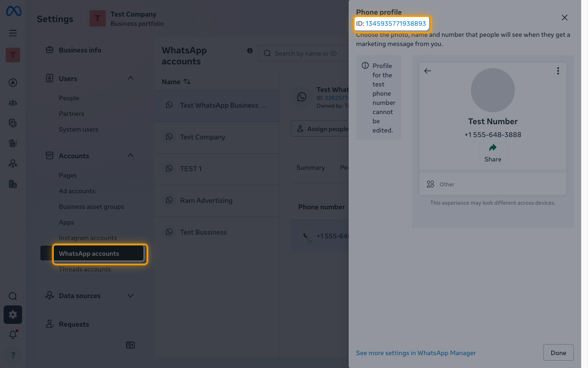Sort list using Name arrows icon
588x368 pixels.
click(187, 81)
